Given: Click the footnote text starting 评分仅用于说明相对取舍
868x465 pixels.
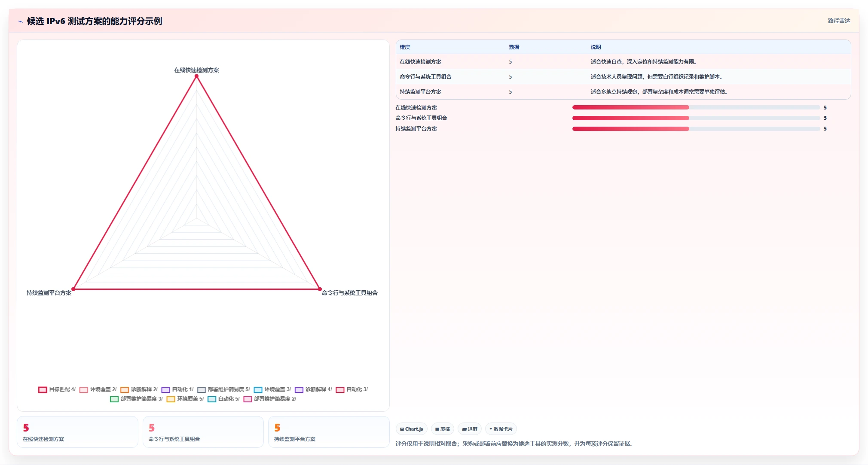Looking at the screenshot, I should pyautogui.click(x=515, y=444).
